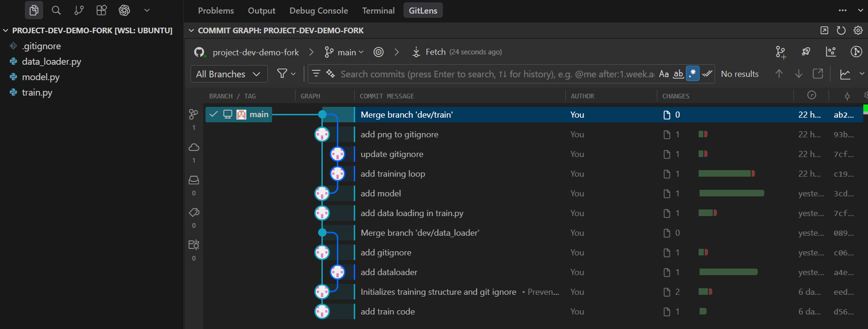This screenshot has width=868, height=329.
Task: Click changes bar of "add model" commit
Action: coord(731,193)
